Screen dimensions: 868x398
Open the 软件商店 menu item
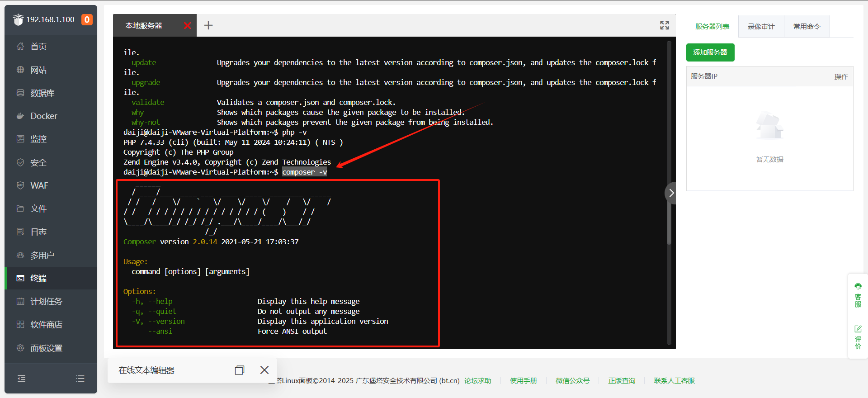(x=51, y=324)
